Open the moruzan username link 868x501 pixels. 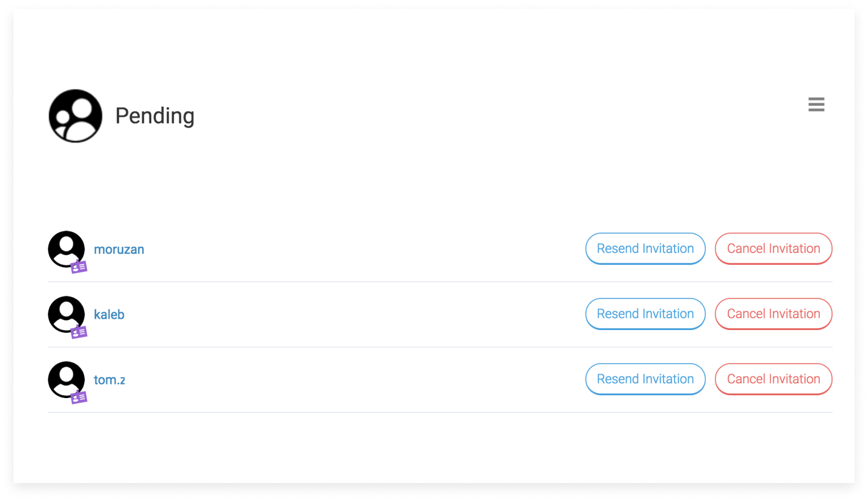click(119, 249)
